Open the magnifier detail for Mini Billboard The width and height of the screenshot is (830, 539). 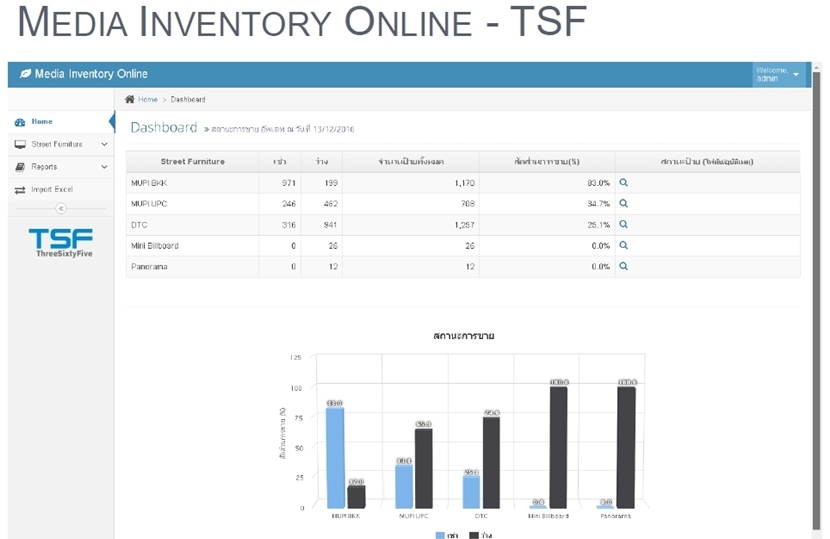tap(624, 245)
